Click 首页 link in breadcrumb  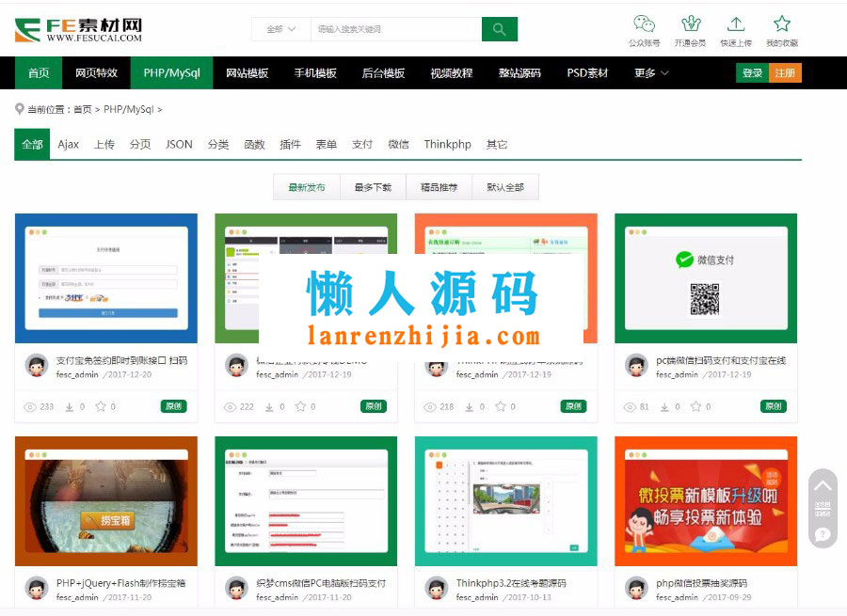83,109
